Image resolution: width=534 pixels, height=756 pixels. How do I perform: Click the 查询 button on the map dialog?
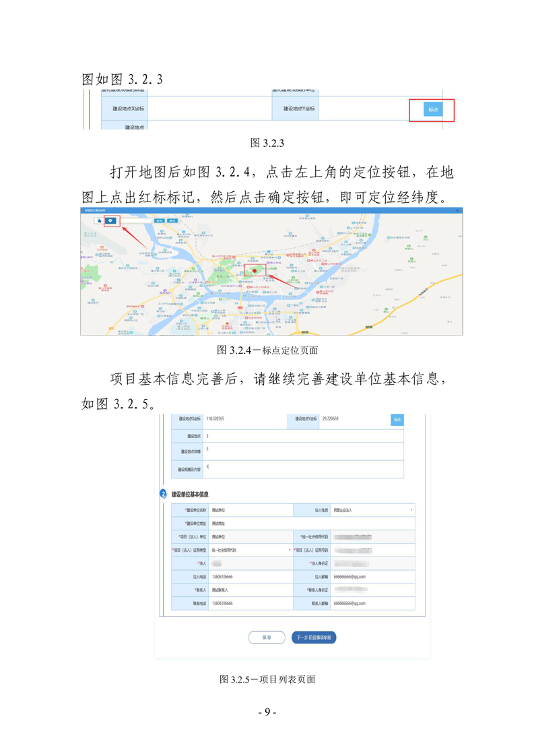click(159, 220)
